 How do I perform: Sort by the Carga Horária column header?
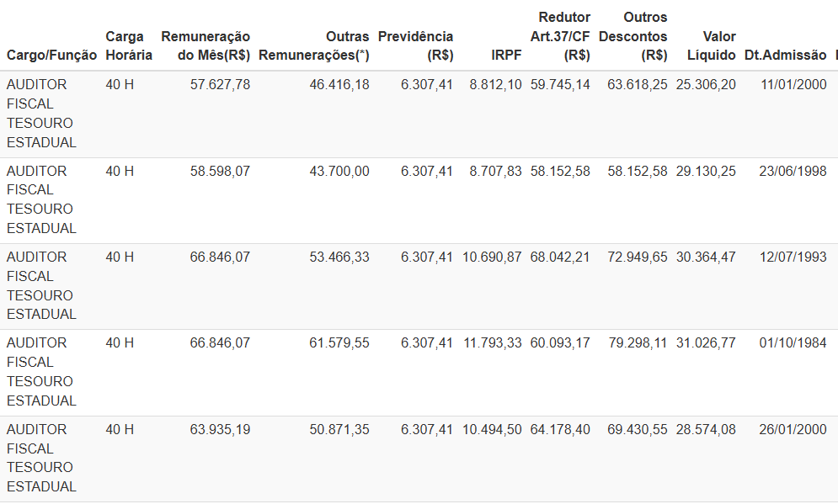point(129,46)
